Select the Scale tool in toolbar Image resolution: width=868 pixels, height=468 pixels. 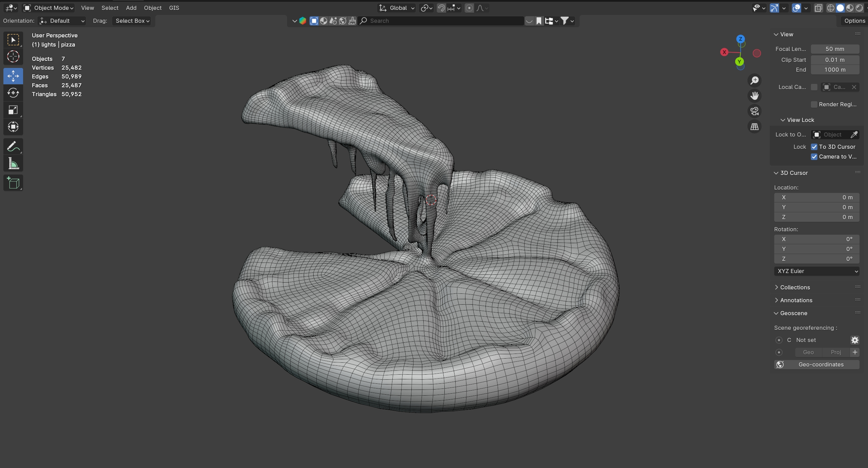13,110
